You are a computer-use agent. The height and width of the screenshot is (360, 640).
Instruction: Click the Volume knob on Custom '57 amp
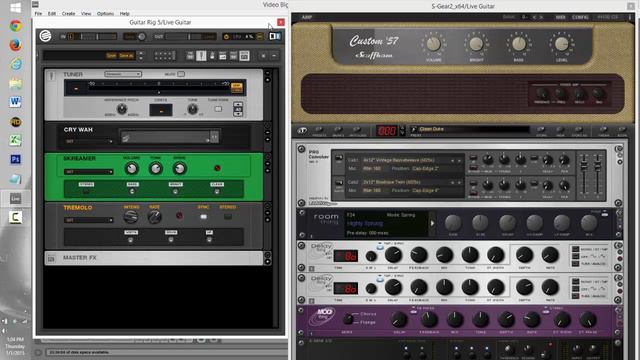[x=433, y=43]
